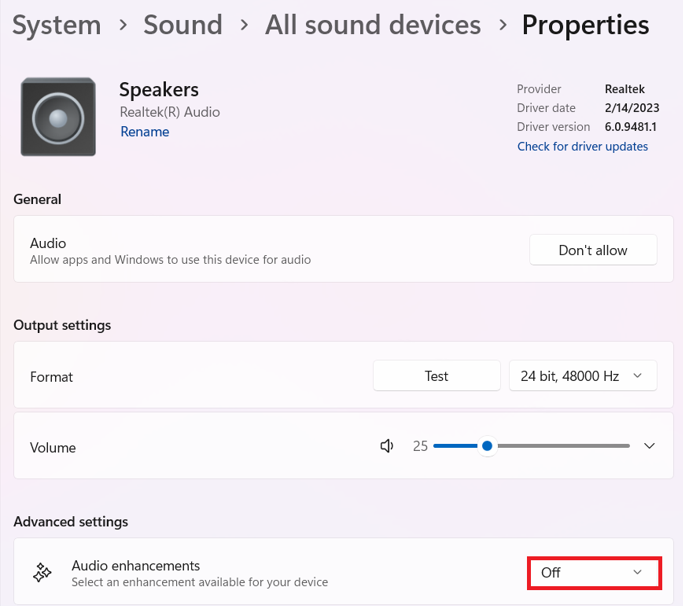Viewport: 683px width, 606px height.
Task: Click the chevron after System breadcrumb
Action: (x=121, y=25)
